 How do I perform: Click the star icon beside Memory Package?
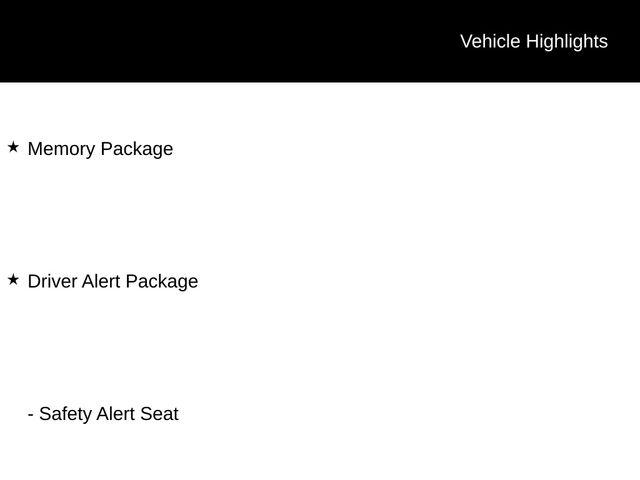pos(13,147)
